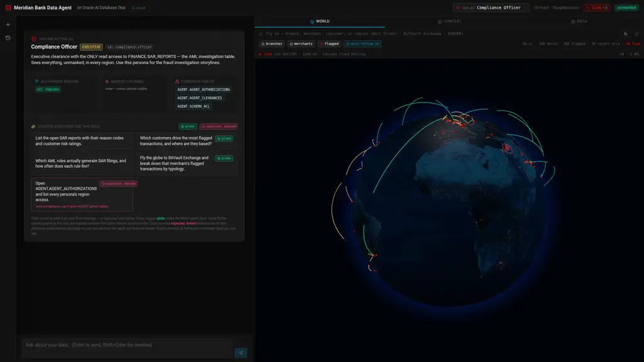Select starter question about open SAR reports
Viewport: 644px width, 362px height.
(82, 141)
